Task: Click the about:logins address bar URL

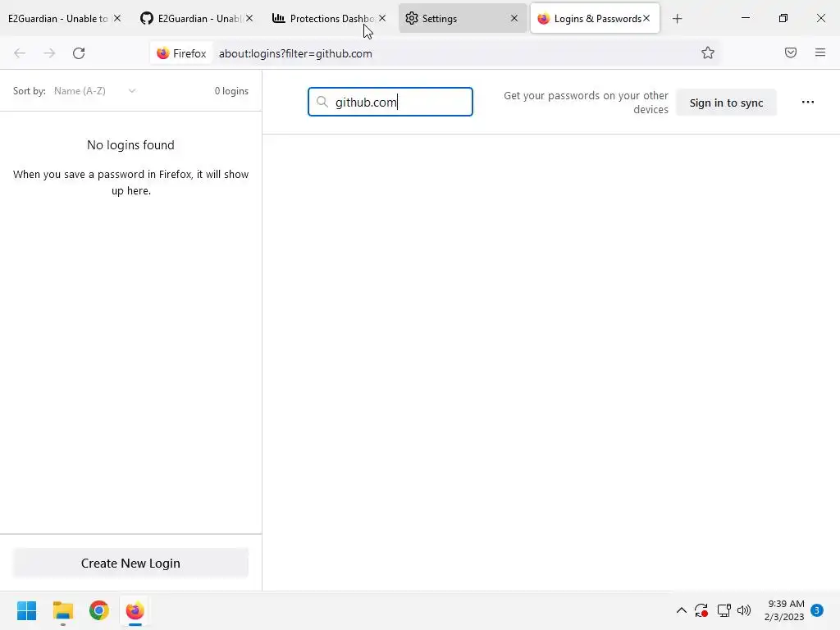Action: [x=295, y=53]
